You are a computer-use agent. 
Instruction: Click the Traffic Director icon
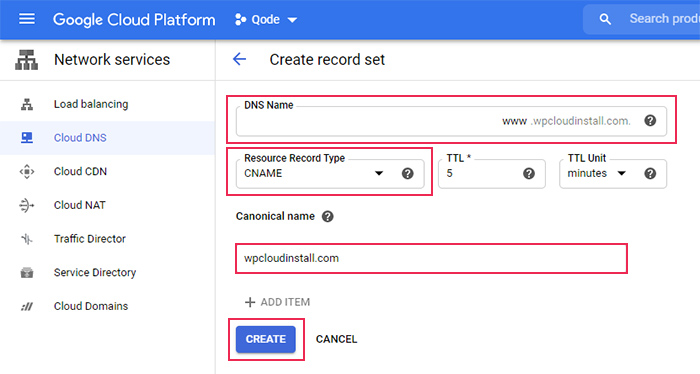click(27, 239)
